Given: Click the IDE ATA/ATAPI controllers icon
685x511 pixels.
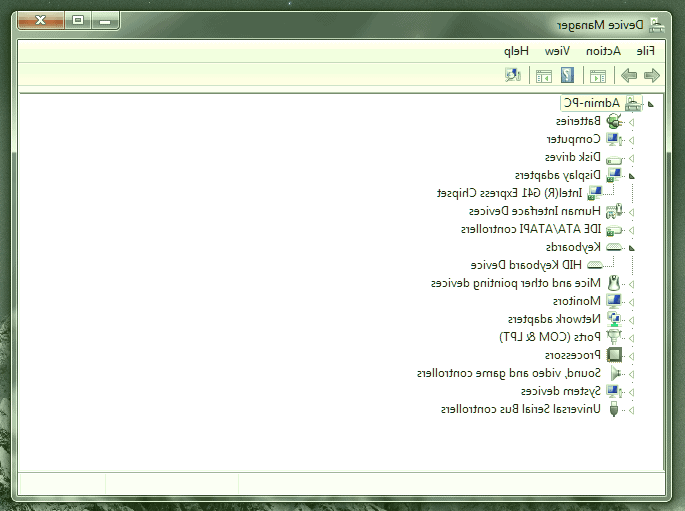Looking at the screenshot, I should tap(614, 230).
